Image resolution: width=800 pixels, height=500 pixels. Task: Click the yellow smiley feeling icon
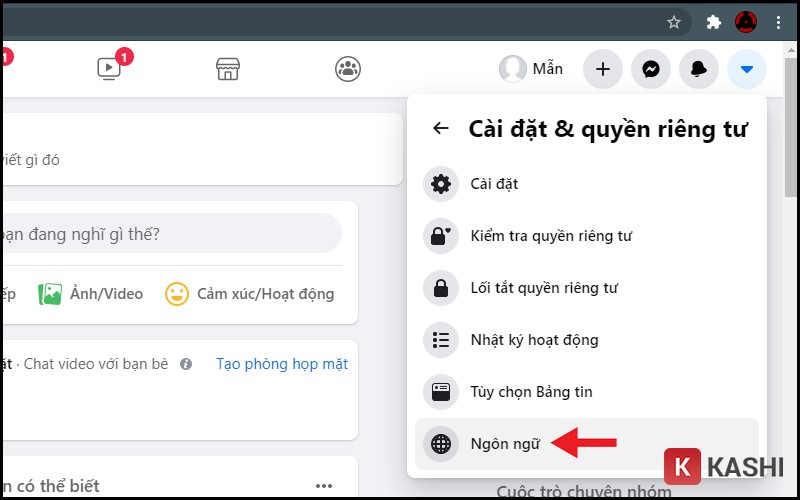point(177,294)
